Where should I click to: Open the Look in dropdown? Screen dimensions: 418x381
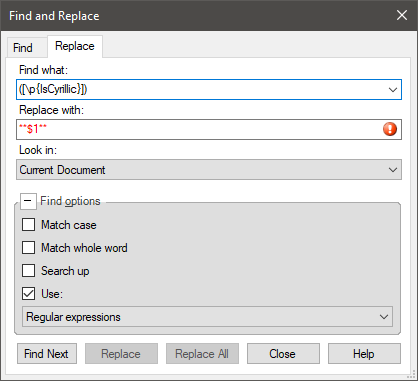pos(209,170)
